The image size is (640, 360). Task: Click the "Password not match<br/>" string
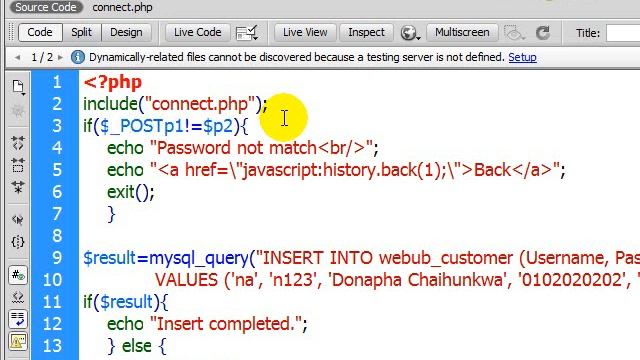[x=262, y=148]
